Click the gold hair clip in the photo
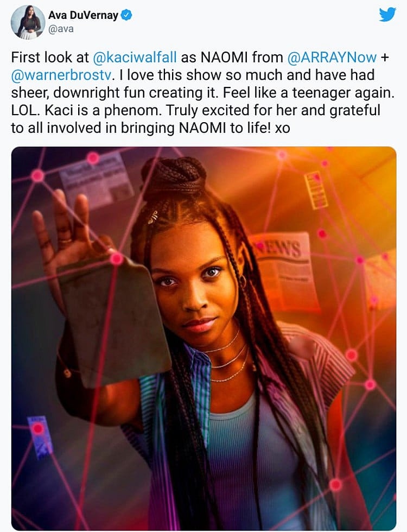The height and width of the screenshot is (532, 407). 152,217
